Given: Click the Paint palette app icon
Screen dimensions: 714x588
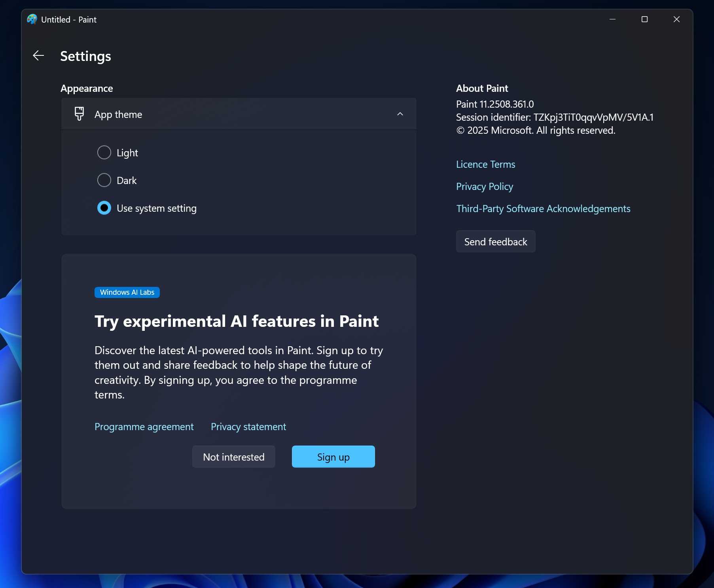Looking at the screenshot, I should tap(32, 19).
